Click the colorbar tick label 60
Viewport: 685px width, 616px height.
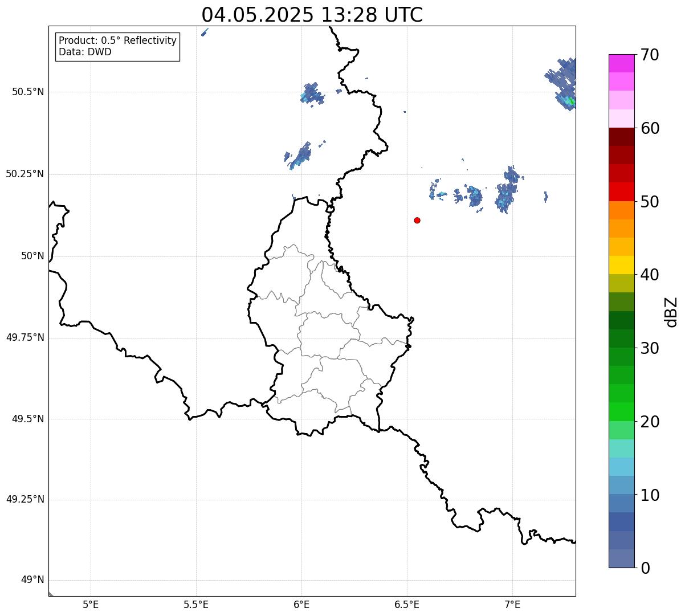(x=650, y=128)
